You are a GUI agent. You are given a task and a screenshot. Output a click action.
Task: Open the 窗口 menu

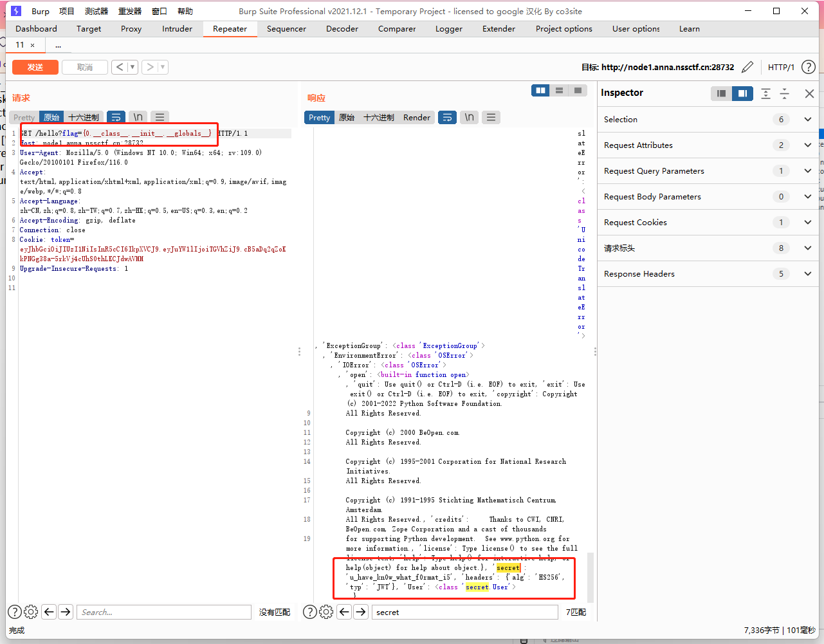160,11
